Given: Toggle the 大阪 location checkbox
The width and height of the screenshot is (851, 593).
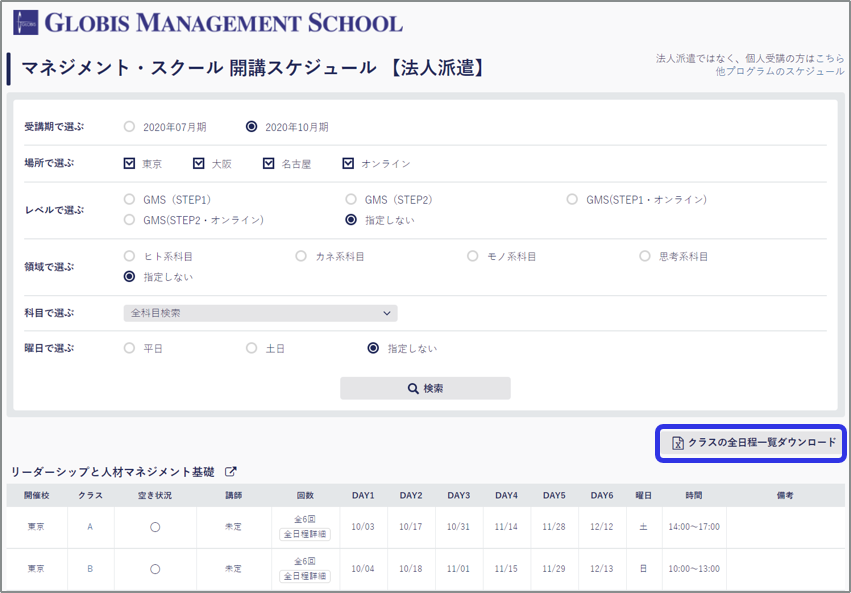Looking at the screenshot, I should pyautogui.click(x=199, y=163).
